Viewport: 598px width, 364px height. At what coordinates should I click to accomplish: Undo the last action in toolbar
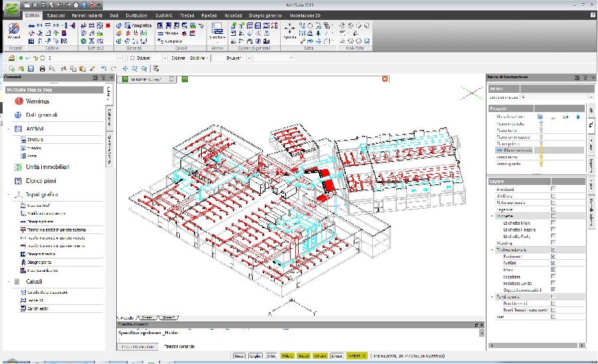tap(104, 68)
